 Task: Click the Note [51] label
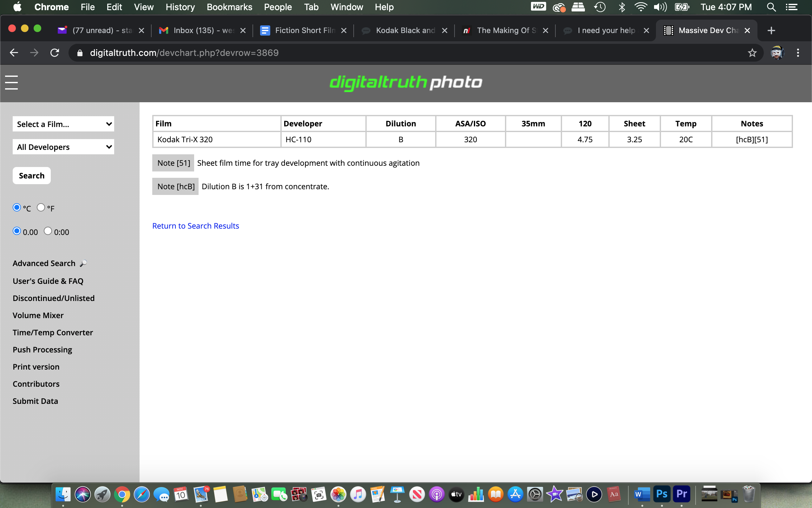(x=173, y=163)
